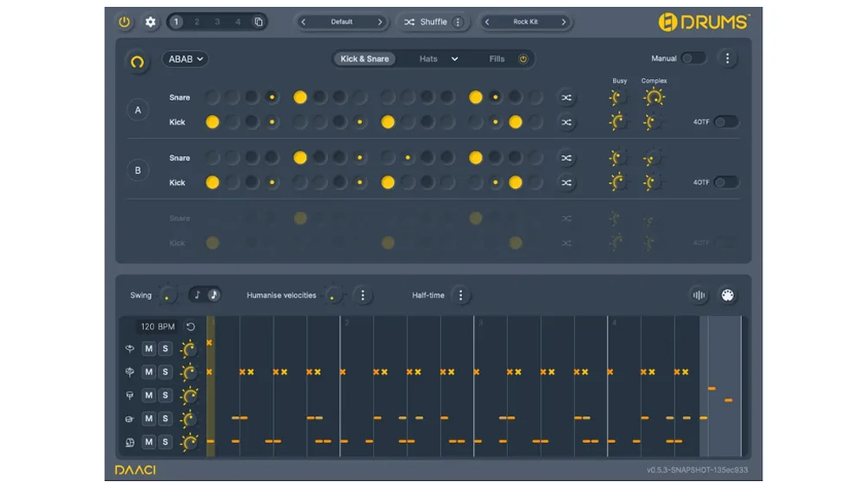868x488 pixels.
Task: Copy pattern with the clipboard icon
Action: (259, 21)
